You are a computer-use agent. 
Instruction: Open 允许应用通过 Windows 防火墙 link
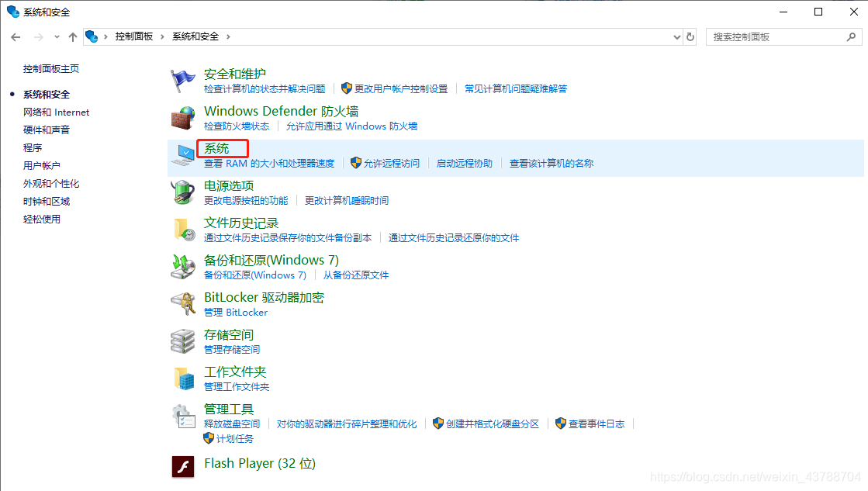click(x=351, y=126)
